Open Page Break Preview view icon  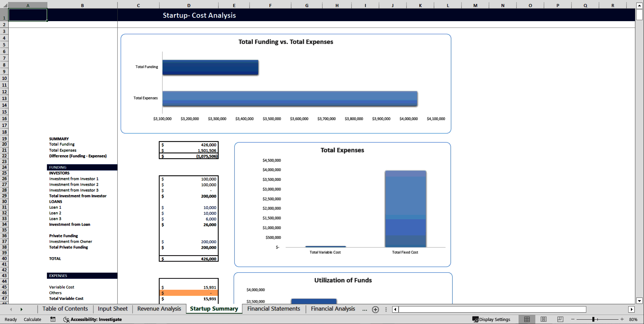[560, 319]
